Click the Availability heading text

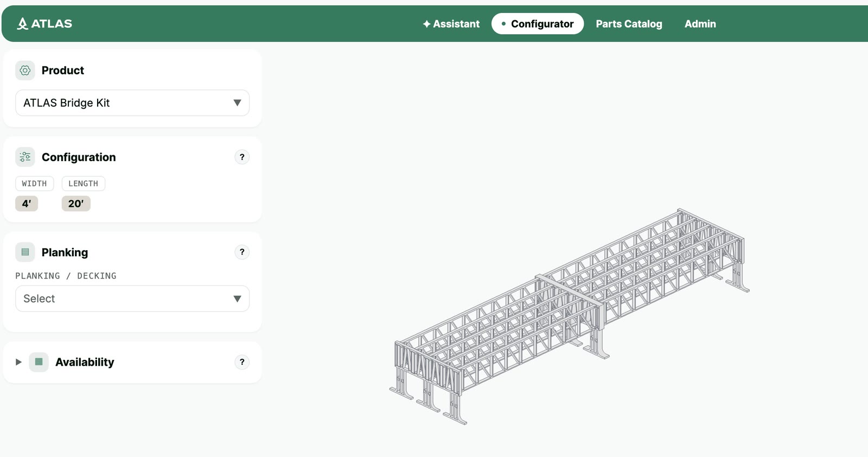(85, 362)
